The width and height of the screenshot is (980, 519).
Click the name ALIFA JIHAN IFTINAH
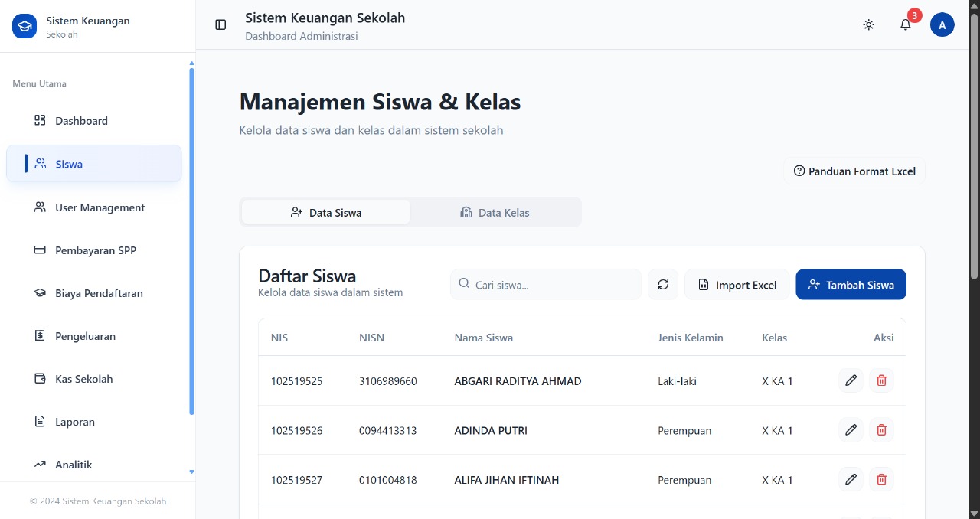[x=507, y=481]
